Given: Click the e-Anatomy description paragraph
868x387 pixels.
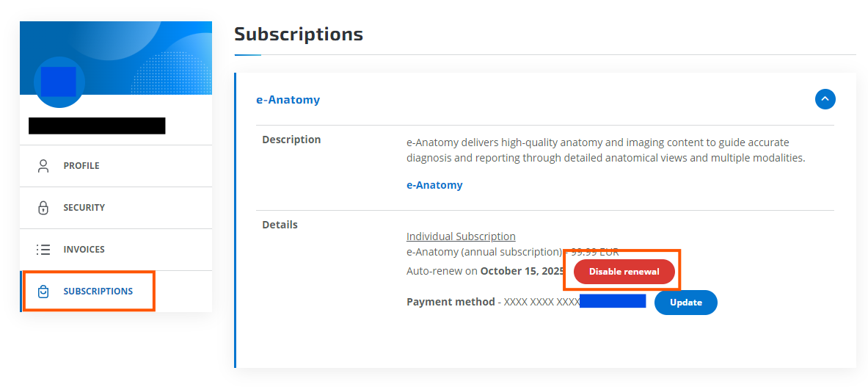Looking at the screenshot, I should [605, 150].
